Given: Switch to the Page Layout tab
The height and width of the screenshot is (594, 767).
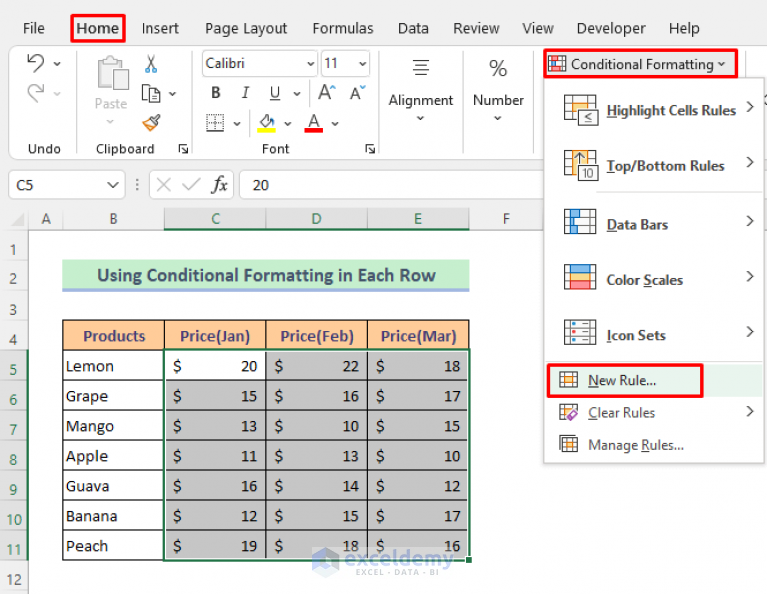Looking at the screenshot, I should pyautogui.click(x=246, y=28).
